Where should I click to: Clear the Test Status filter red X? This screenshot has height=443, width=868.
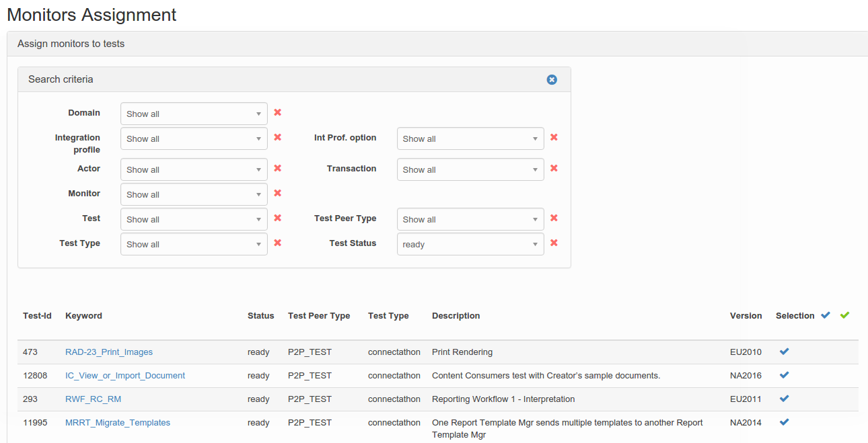554,243
